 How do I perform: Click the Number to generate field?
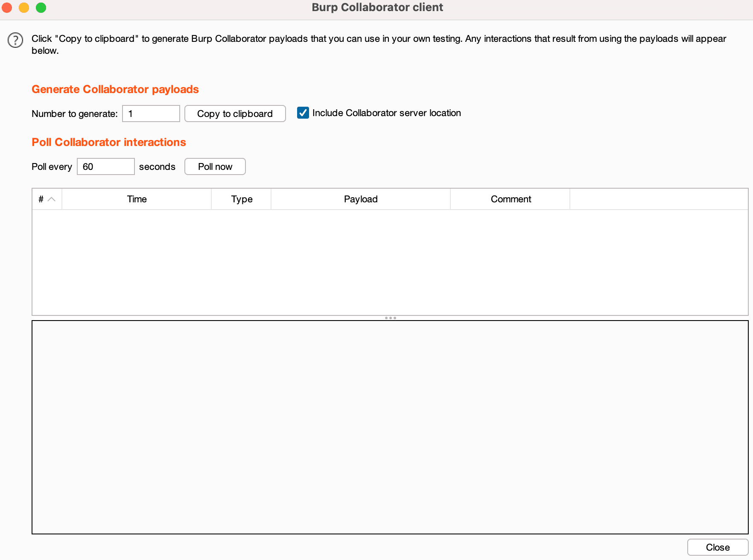click(151, 114)
